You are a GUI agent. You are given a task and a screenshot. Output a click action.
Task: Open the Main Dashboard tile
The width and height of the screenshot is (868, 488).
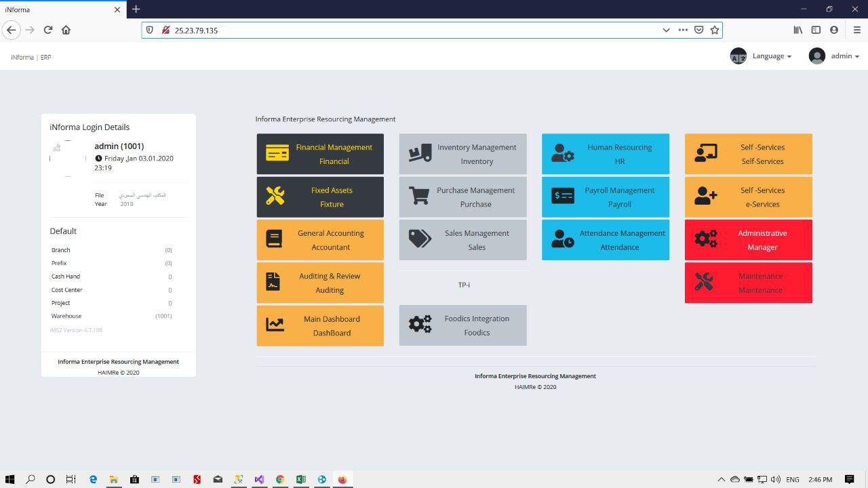pos(320,325)
